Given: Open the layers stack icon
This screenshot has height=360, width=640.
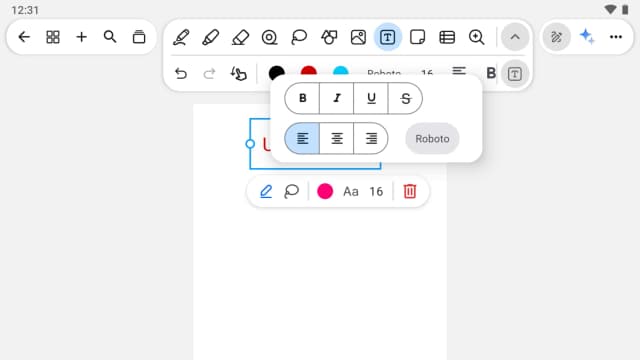Looking at the screenshot, I should [x=139, y=37].
